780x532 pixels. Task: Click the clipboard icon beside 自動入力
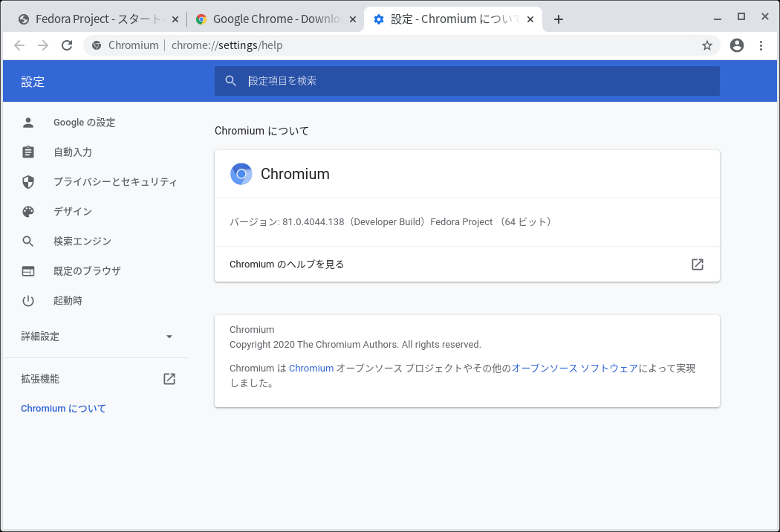[x=28, y=152]
